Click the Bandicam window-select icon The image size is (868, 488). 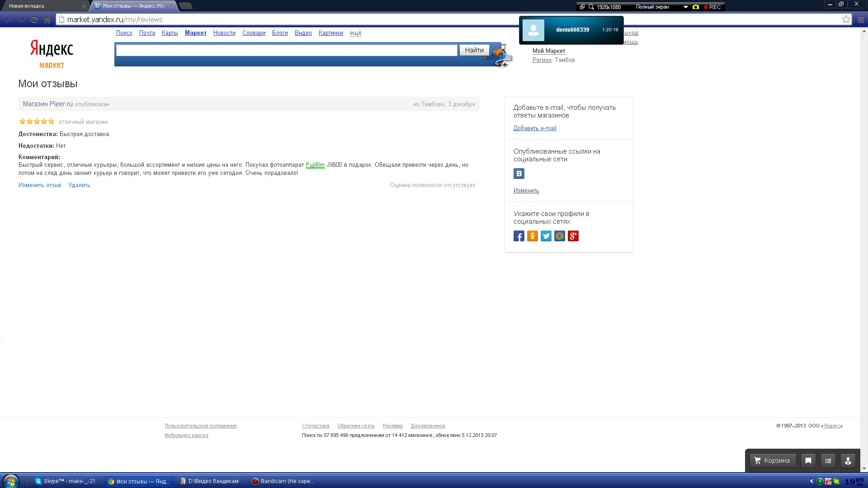click(x=582, y=7)
